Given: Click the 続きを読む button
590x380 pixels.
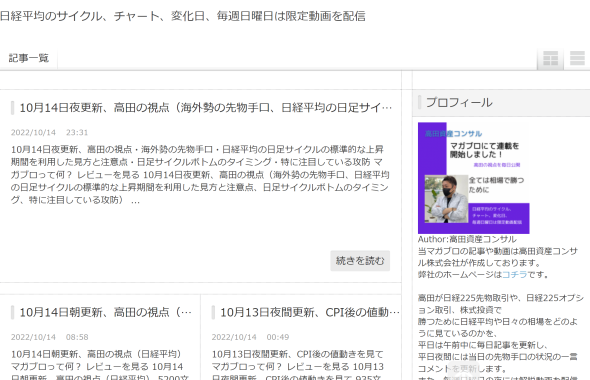Looking at the screenshot, I should 360,261.
